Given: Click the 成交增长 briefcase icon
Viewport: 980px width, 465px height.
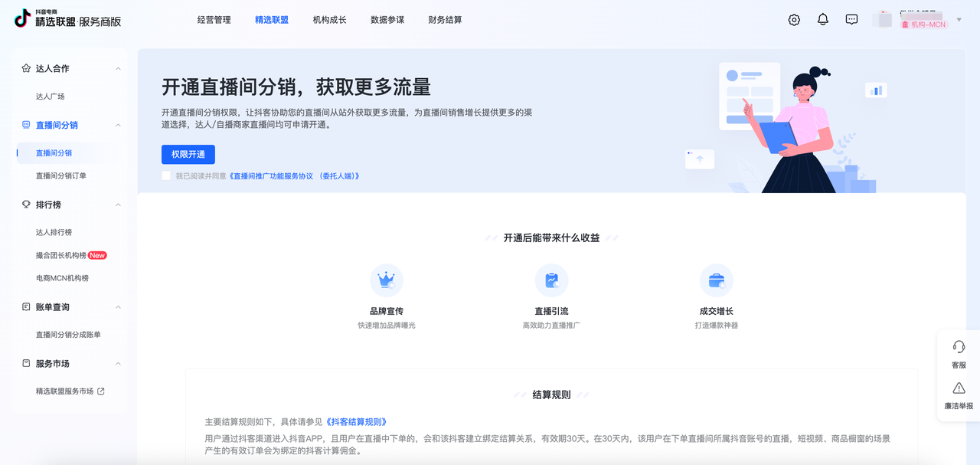Looking at the screenshot, I should tap(717, 281).
